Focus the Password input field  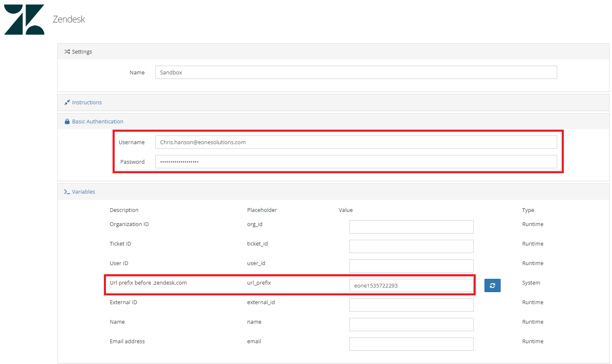[356, 162]
